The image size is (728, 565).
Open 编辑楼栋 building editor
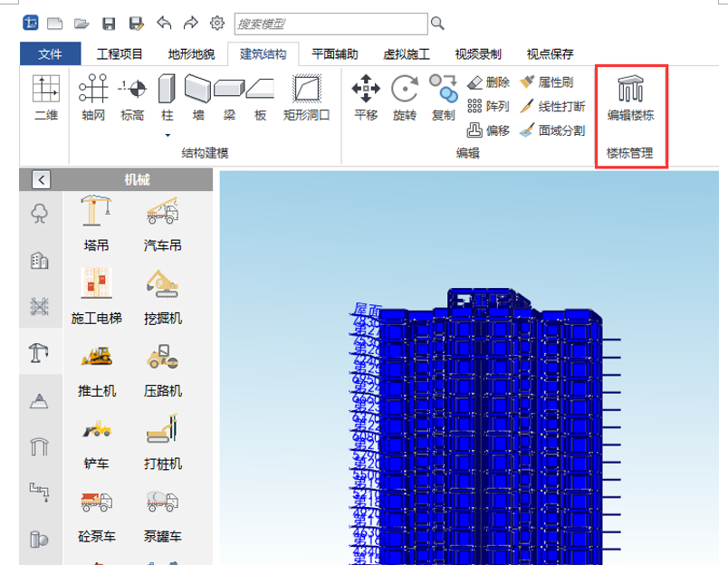pyautogui.click(x=630, y=99)
